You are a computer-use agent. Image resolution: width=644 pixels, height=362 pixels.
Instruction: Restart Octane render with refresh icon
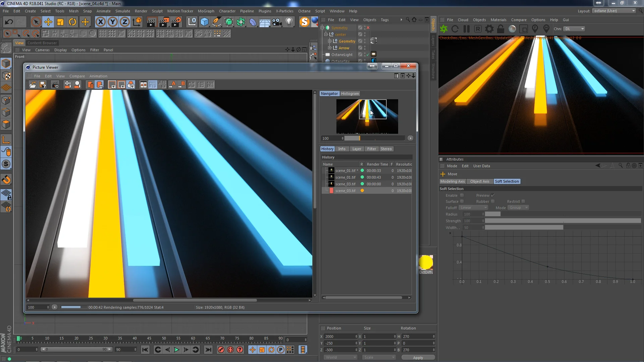pos(455,29)
